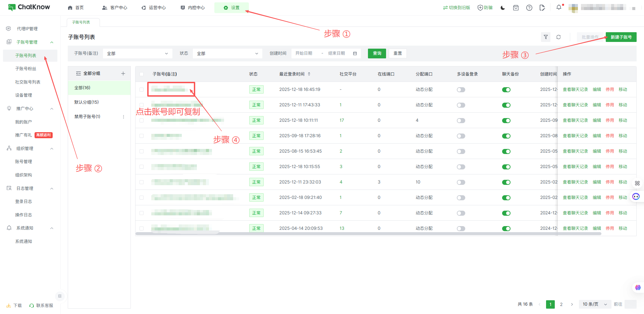Click the refresh list icon
Viewport: 644px width, 314px height.
pos(558,37)
